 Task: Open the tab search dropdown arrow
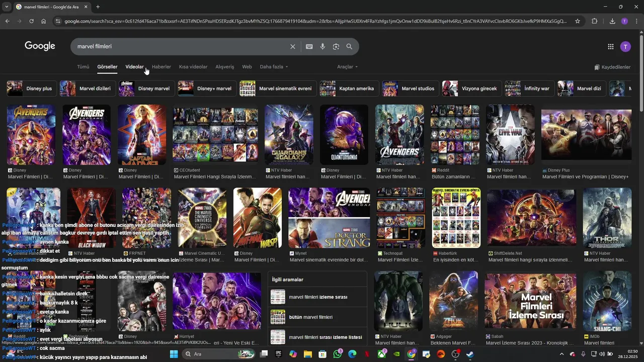[6, 7]
